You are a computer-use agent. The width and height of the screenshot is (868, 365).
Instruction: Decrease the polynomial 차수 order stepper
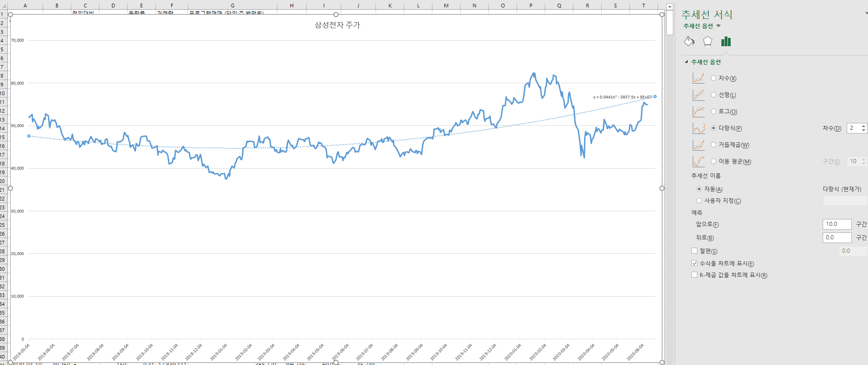pos(863,131)
